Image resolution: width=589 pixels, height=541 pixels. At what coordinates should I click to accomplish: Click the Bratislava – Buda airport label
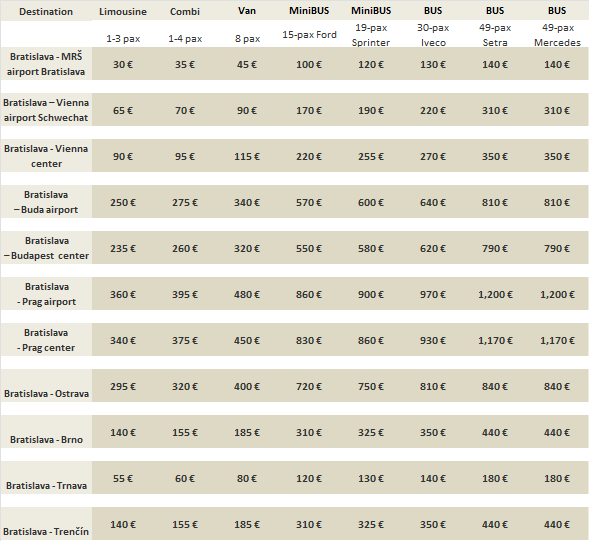click(46, 202)
